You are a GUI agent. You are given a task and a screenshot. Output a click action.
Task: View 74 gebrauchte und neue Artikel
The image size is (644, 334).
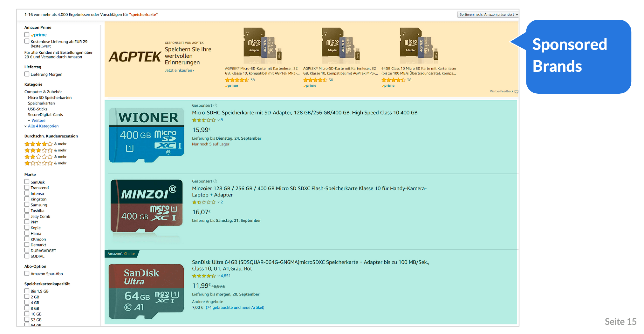click(235, 307)
